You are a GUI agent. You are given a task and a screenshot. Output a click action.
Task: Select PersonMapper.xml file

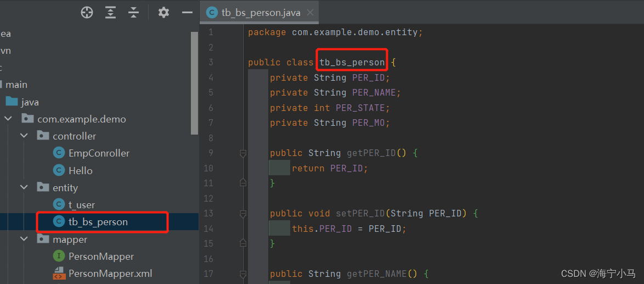(110, 274)
